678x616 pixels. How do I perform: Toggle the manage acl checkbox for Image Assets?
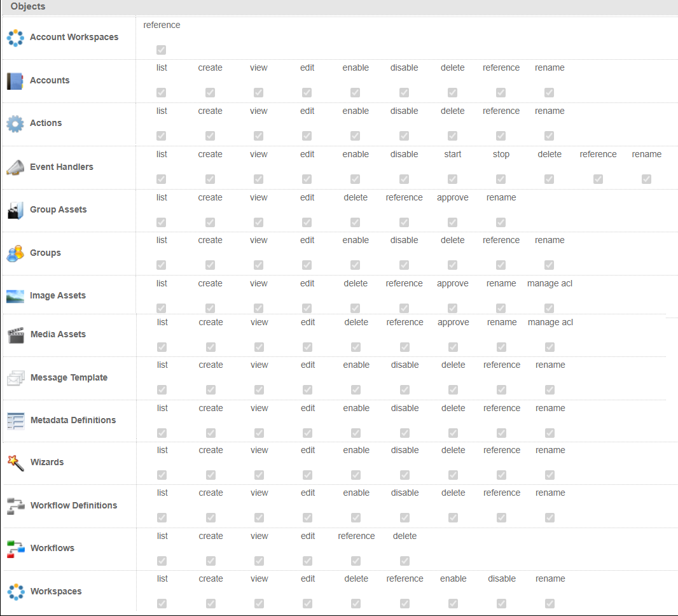coord(549,307)
